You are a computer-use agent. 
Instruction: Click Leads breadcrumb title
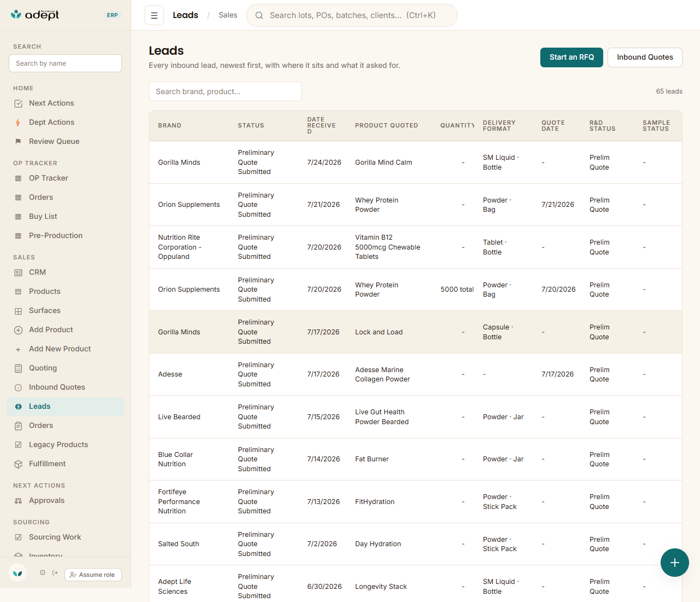[x=185, y=15]
